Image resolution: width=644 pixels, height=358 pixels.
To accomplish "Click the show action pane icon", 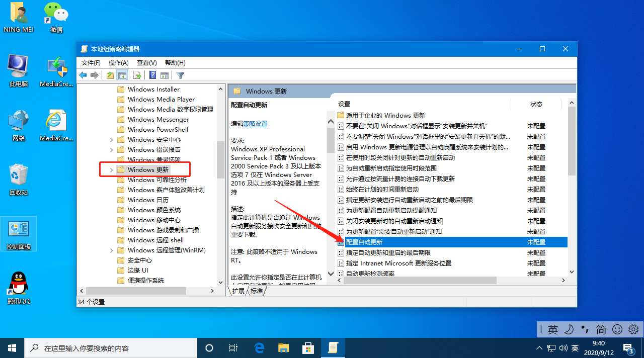I will click(165, 75).
